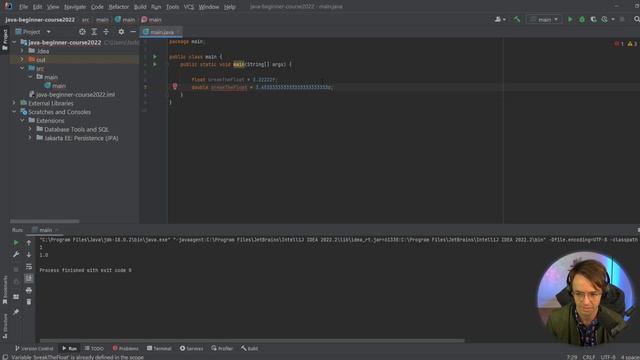Open the Refactor menu
This screenshot has width=640, height=360.
point(118,7)
